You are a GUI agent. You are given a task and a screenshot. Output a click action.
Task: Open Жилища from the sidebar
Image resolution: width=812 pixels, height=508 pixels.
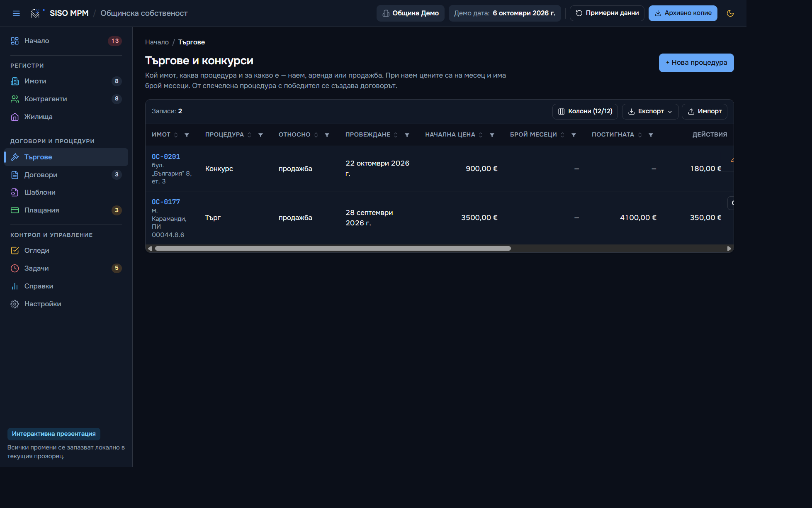click(66, 117)
